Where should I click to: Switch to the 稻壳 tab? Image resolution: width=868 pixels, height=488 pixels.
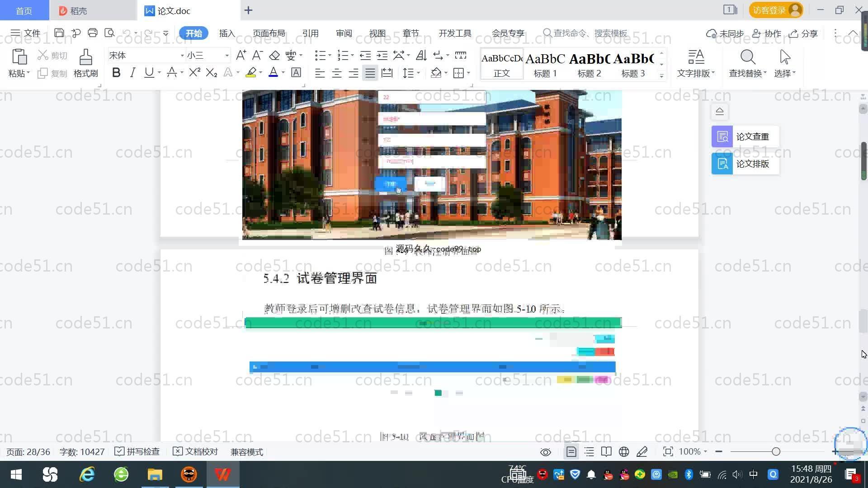[93, 10]
